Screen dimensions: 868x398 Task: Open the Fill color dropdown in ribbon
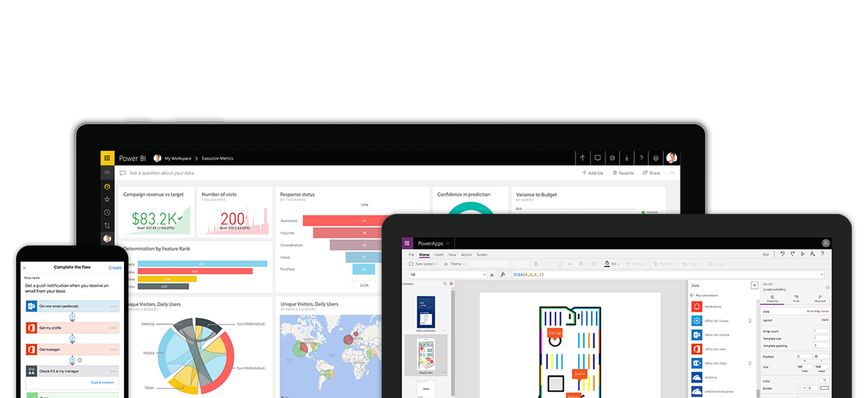click(612, 264)
